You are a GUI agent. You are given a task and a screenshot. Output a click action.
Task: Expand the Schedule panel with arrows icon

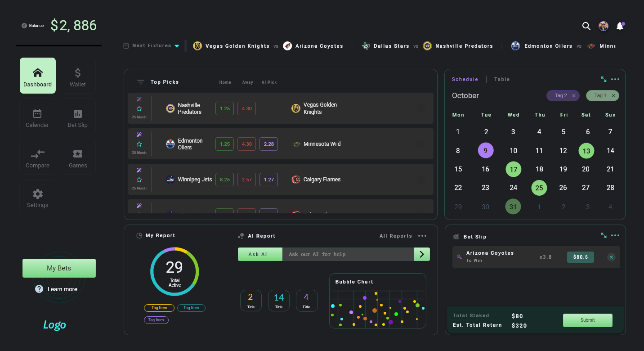pyautogui.click(x=604, y=79)
